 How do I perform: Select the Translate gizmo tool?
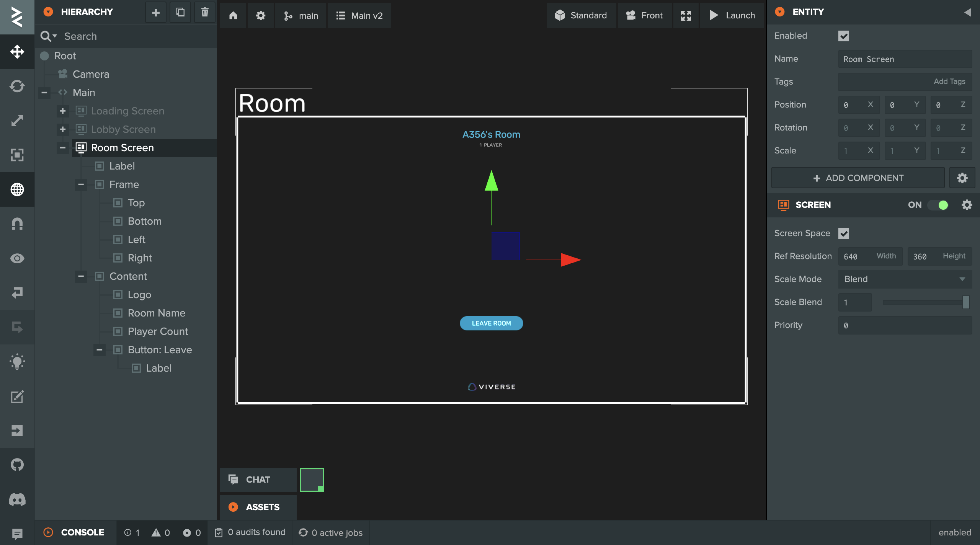pyautogui.click(x=17, y=52)
